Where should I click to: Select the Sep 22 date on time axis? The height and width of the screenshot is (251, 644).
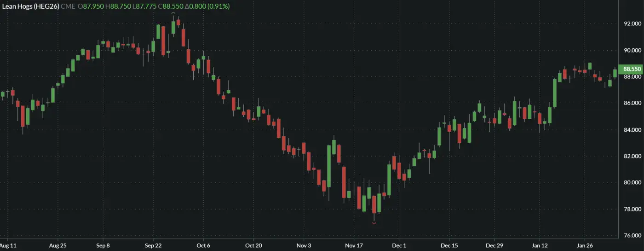[x=153, y=245]
